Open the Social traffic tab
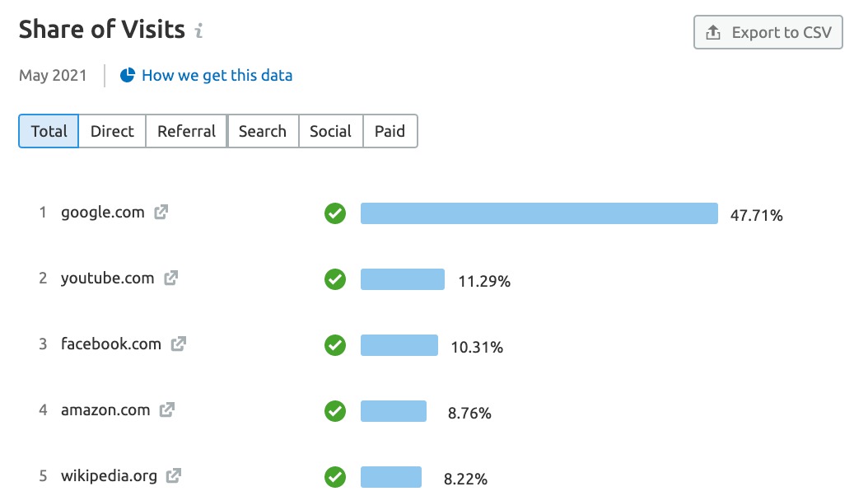The image size is (868, 496). (x=330, y=131)
